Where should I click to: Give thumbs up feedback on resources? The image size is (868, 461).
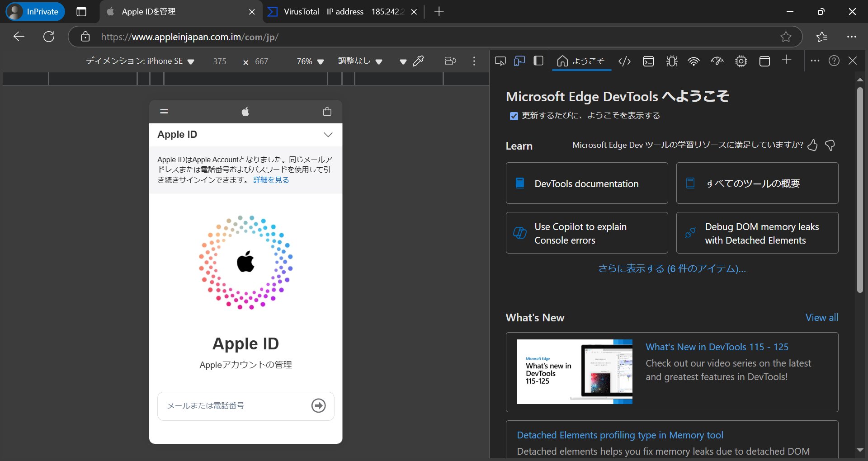[812, 145]
